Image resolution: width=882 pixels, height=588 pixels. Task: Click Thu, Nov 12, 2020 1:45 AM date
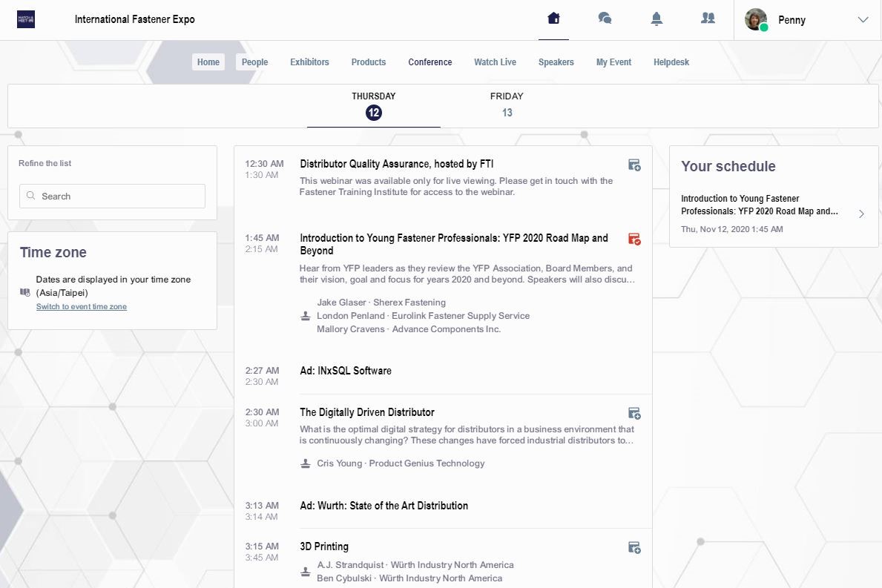pos(732,229)
